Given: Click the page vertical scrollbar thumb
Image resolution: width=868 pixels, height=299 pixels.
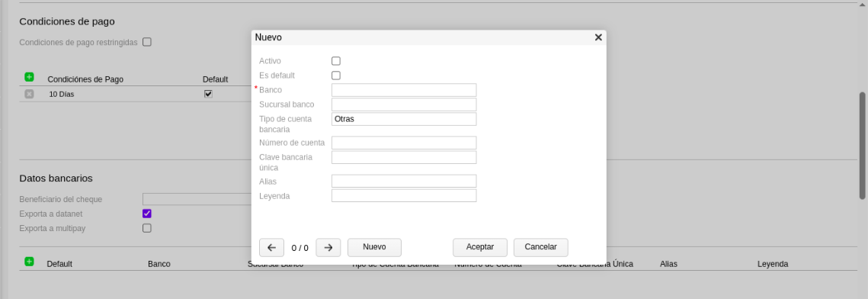Looking at the screenshot, I should [x=863, y=145].
